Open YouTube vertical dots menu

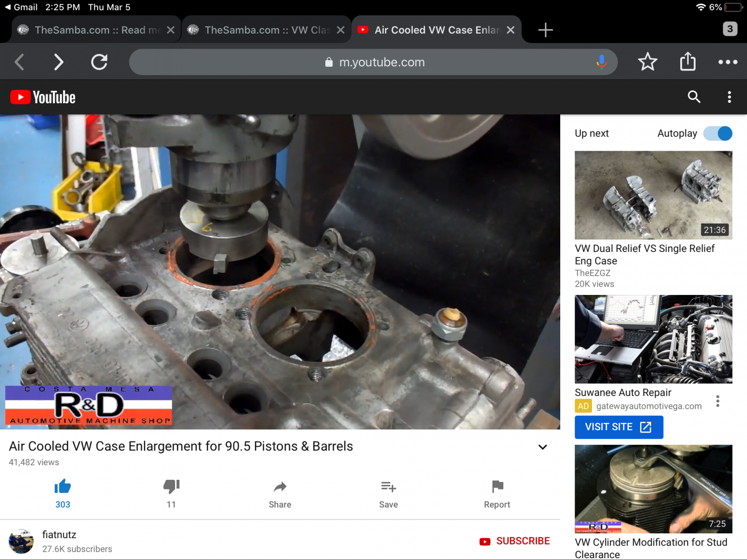pyautogui.click(x=729, y=97)
